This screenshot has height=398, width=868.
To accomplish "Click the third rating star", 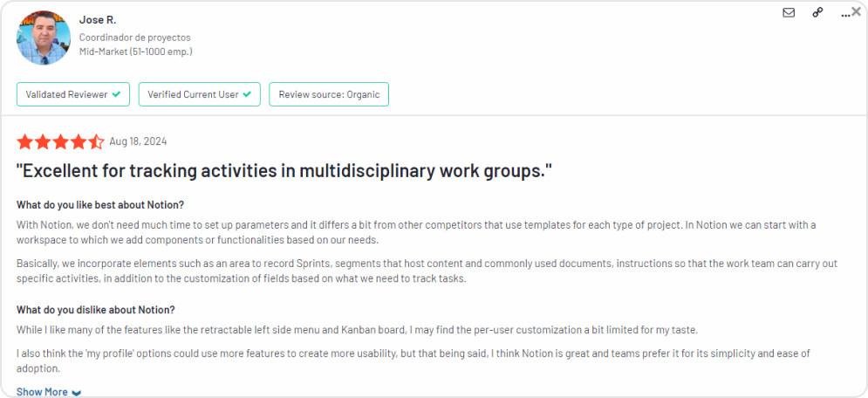I will pos(60,141).
